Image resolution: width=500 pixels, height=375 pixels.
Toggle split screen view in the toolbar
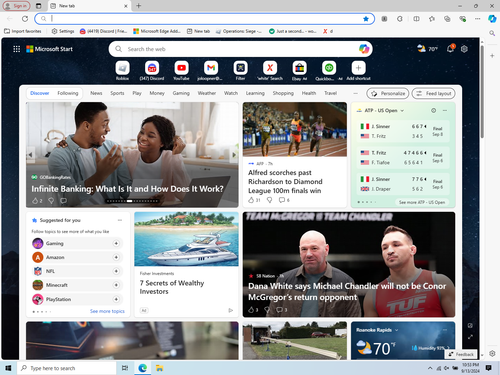[x=416, y=19]
